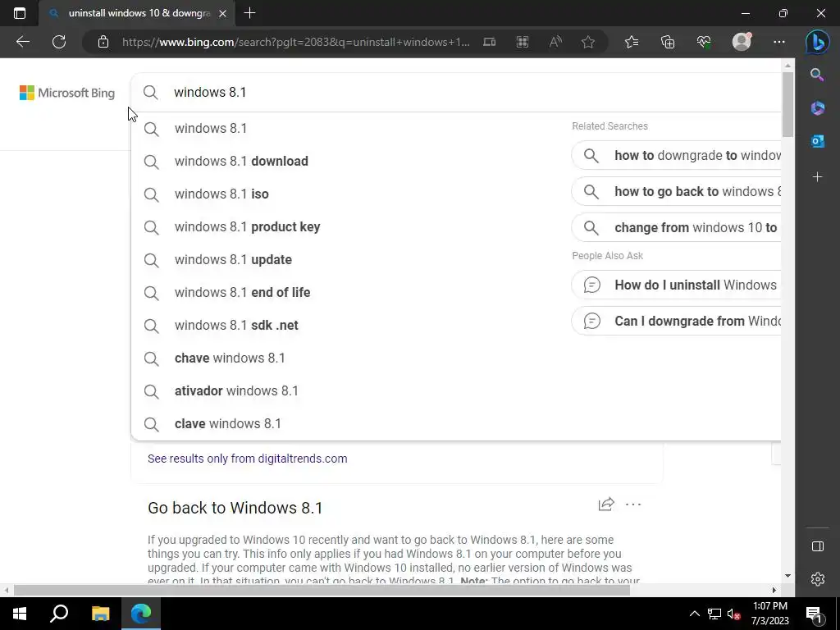
Task: Open the Microsoft 365 sidebar icon
Action: 817,107
